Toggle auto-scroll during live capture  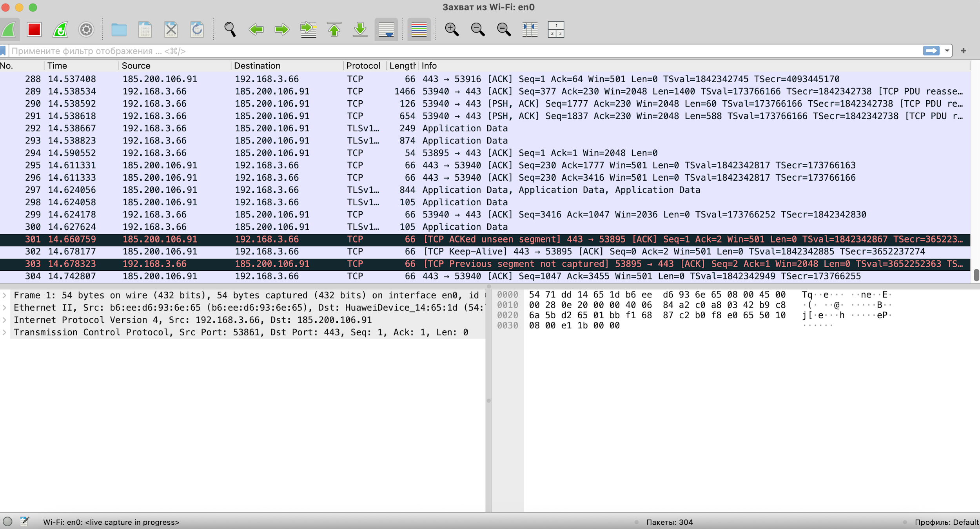click(x=386, y=30)
